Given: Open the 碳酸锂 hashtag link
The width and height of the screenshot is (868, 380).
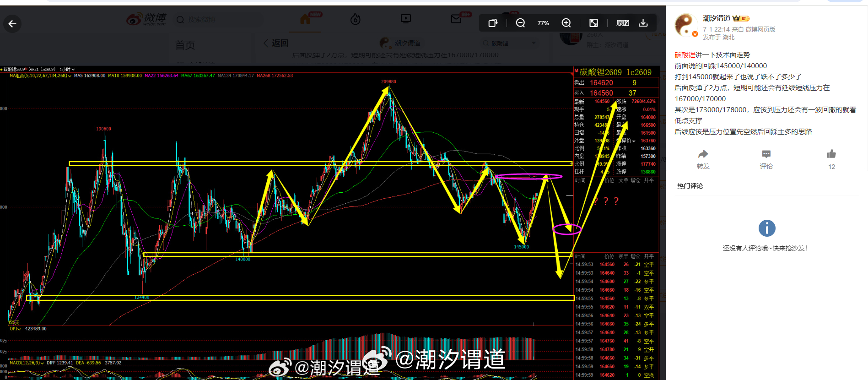Looking at the screenshot, I should point(685,54).
